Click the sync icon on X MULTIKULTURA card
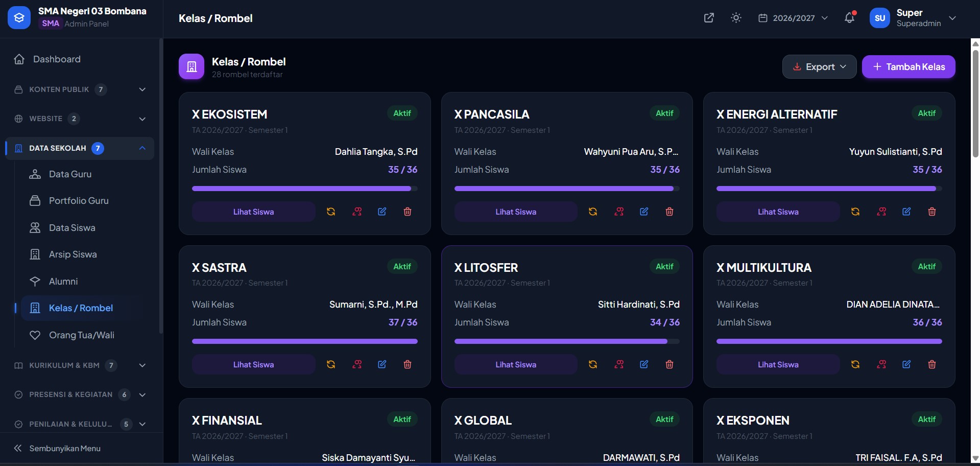 tap(855, 364)
